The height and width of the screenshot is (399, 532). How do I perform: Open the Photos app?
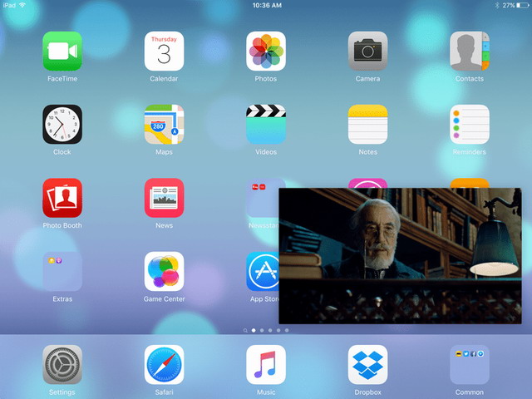pos(266,52)
